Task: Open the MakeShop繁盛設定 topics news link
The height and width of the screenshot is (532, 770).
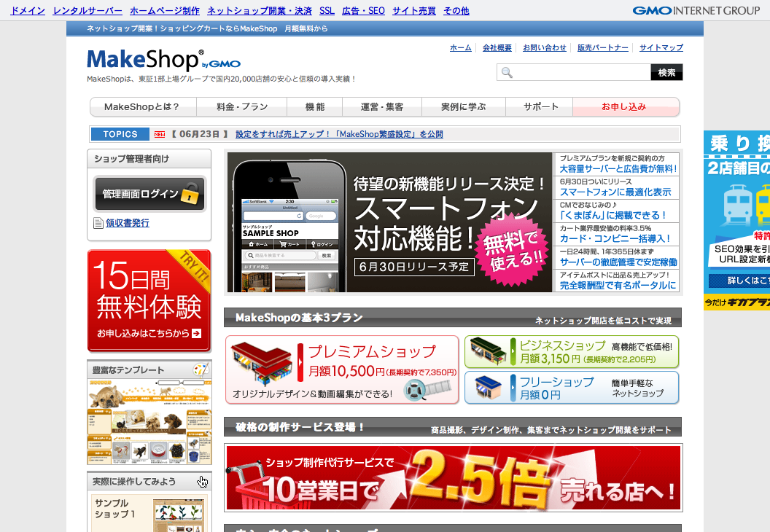Action: [x=339, y=135]
